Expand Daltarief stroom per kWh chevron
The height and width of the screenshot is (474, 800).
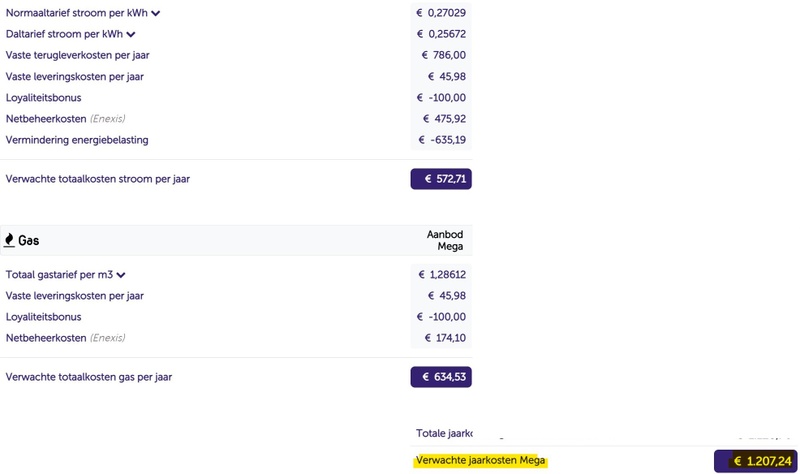[131, 35]
